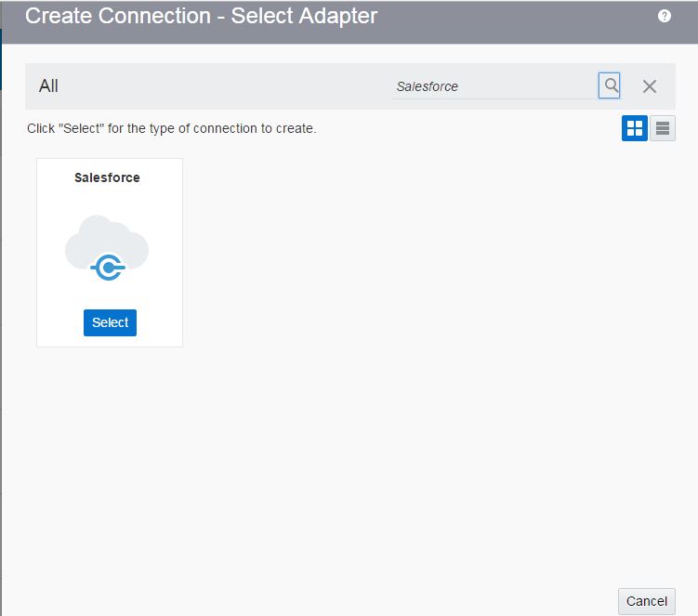
Task: Open the help question mark icon
Action: 665,16
